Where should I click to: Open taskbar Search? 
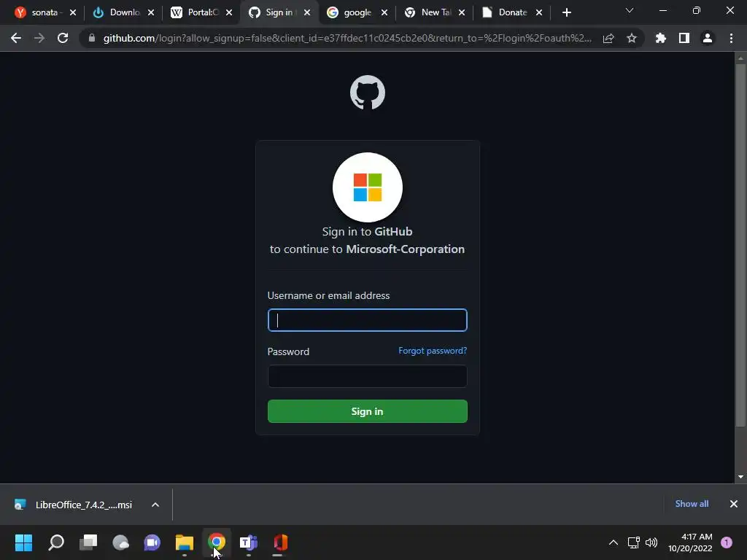[55, 542]
